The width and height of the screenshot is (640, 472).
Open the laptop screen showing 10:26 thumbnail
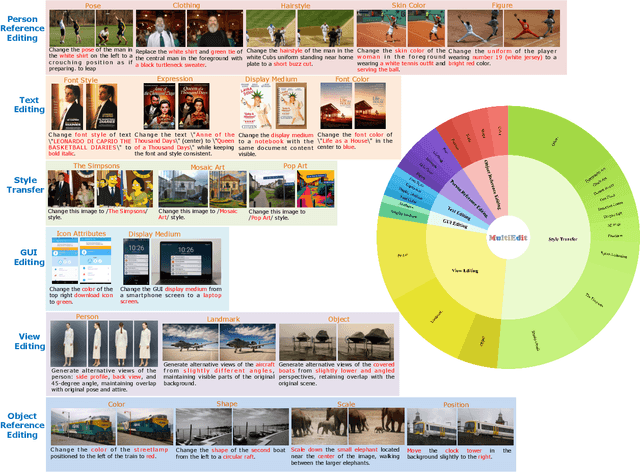coord(186,262)
